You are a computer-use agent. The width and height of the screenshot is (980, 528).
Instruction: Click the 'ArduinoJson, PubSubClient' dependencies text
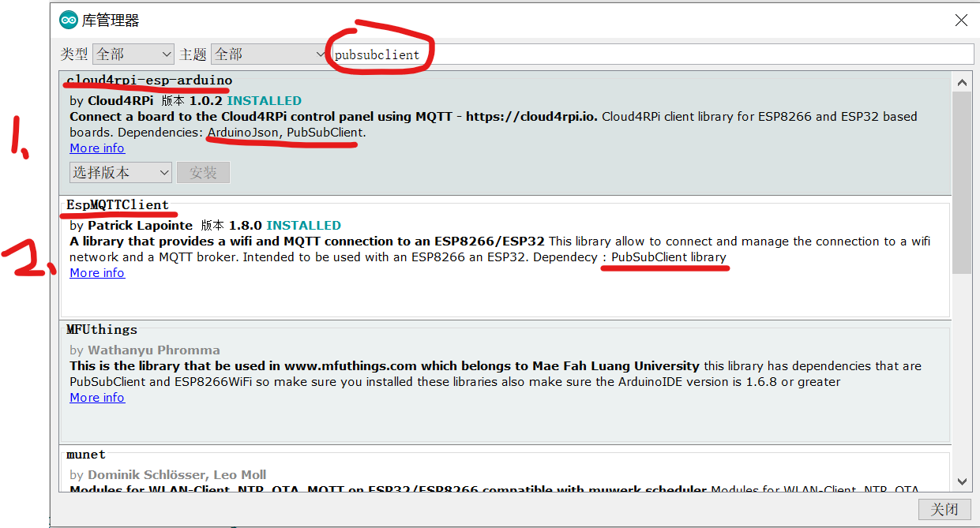click(285, 133)
